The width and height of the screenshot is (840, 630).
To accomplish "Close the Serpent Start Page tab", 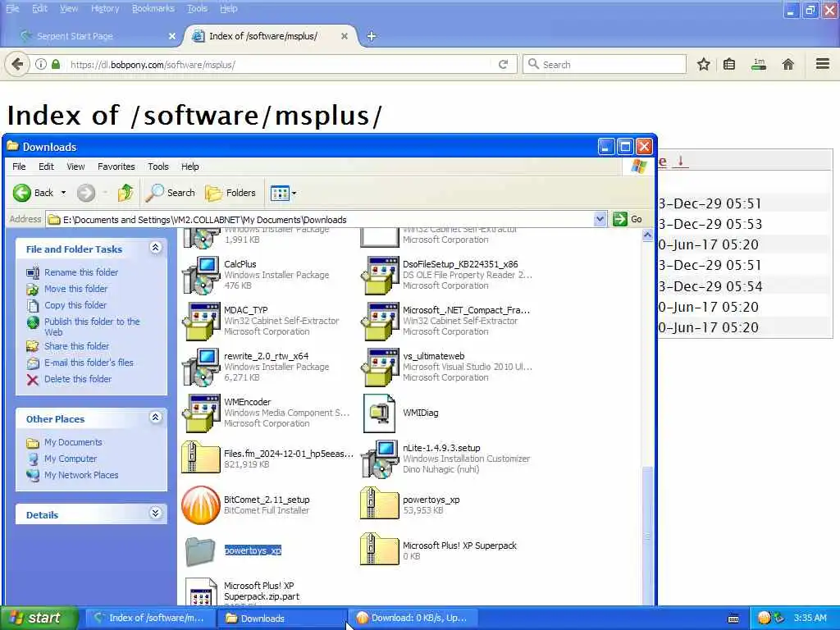I will tap(172, 36).
